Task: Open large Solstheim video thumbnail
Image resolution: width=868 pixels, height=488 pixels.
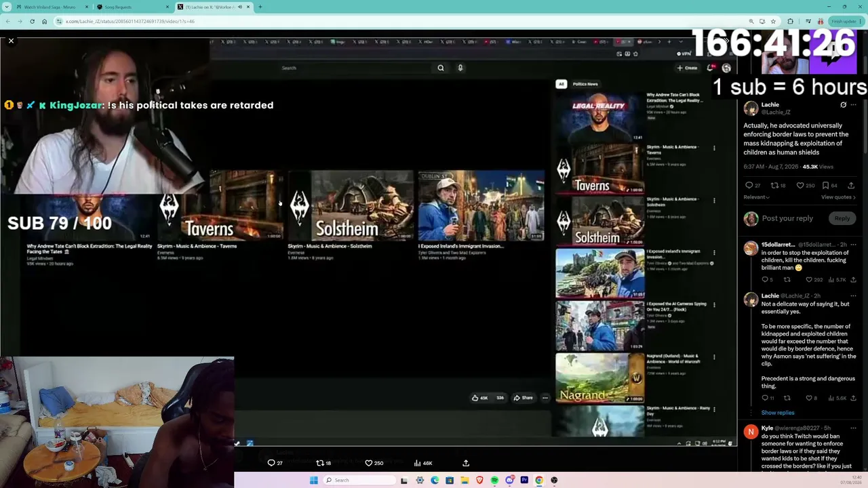Action: [351, 205]
